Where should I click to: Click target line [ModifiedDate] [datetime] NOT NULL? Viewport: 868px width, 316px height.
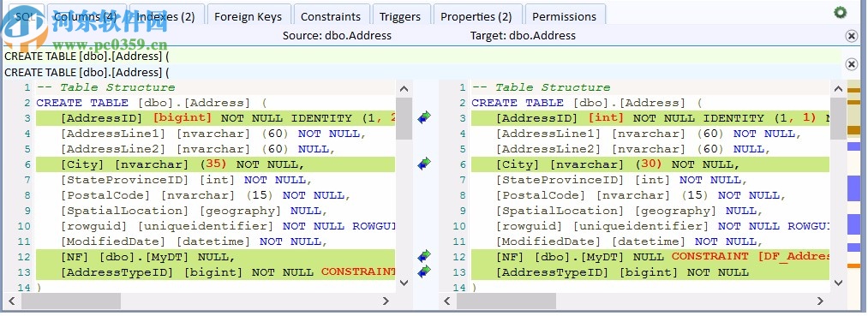[x=630, y=241]
